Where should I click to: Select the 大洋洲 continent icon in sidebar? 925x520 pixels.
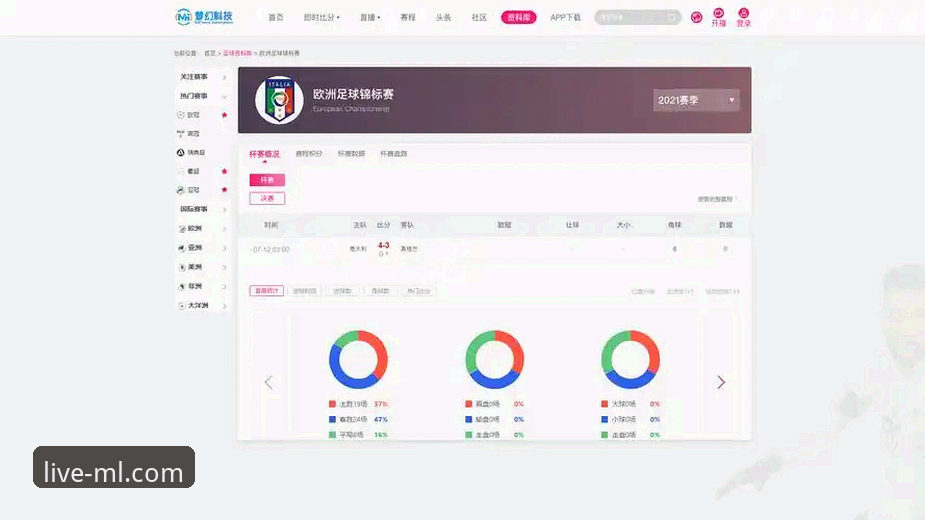coord(182,306)
